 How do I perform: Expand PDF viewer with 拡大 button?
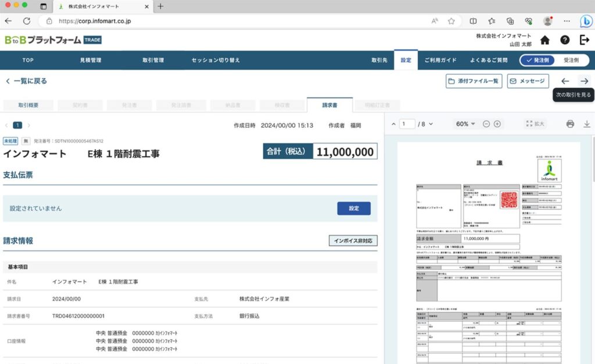click(x=535, y=124)
